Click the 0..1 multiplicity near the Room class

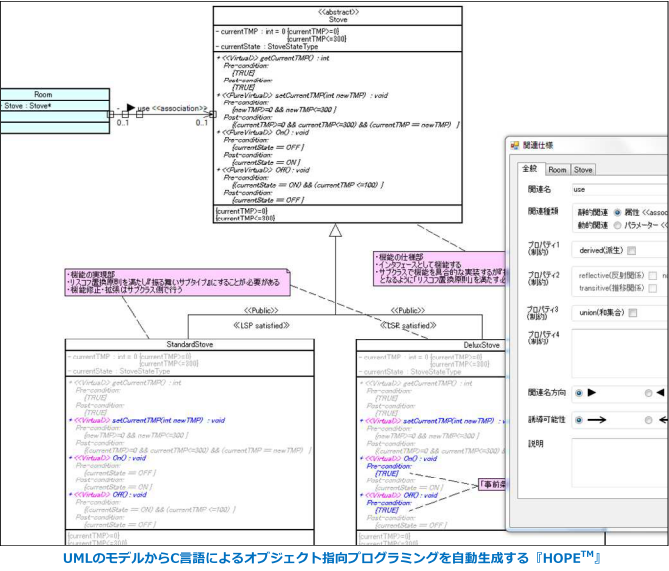(123, 123)
